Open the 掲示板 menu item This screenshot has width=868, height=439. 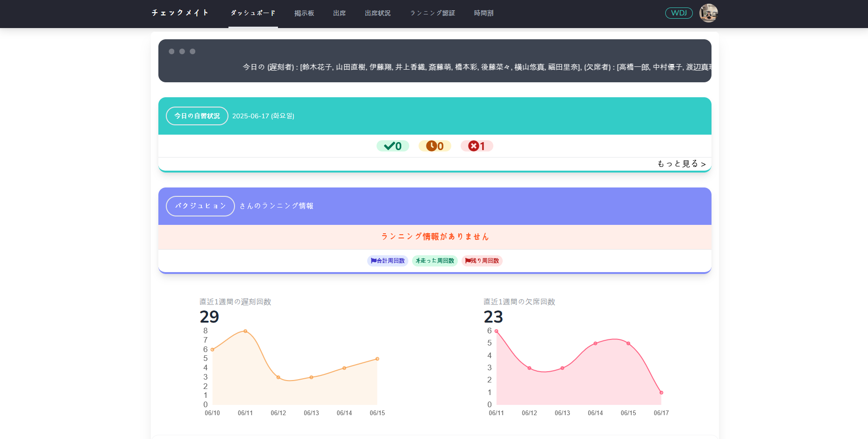(304, 13)
